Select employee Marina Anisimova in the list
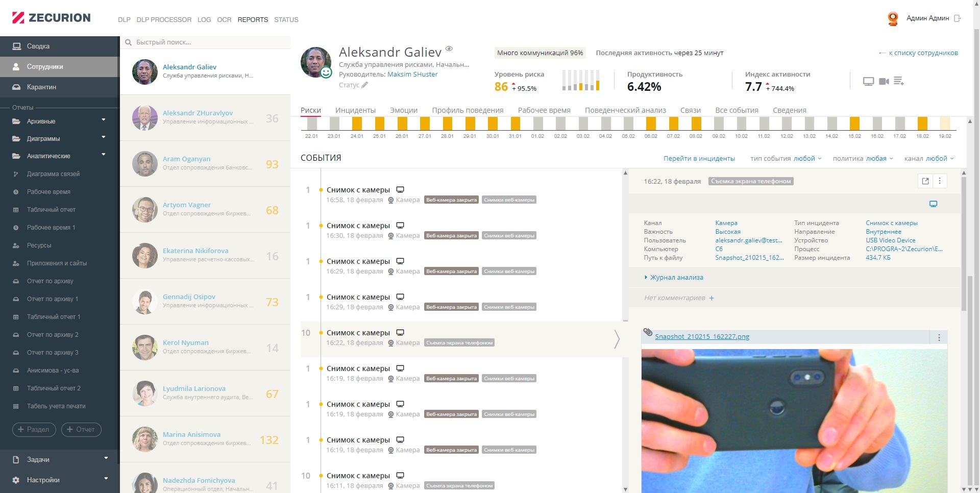 click(x=205, y=439)
